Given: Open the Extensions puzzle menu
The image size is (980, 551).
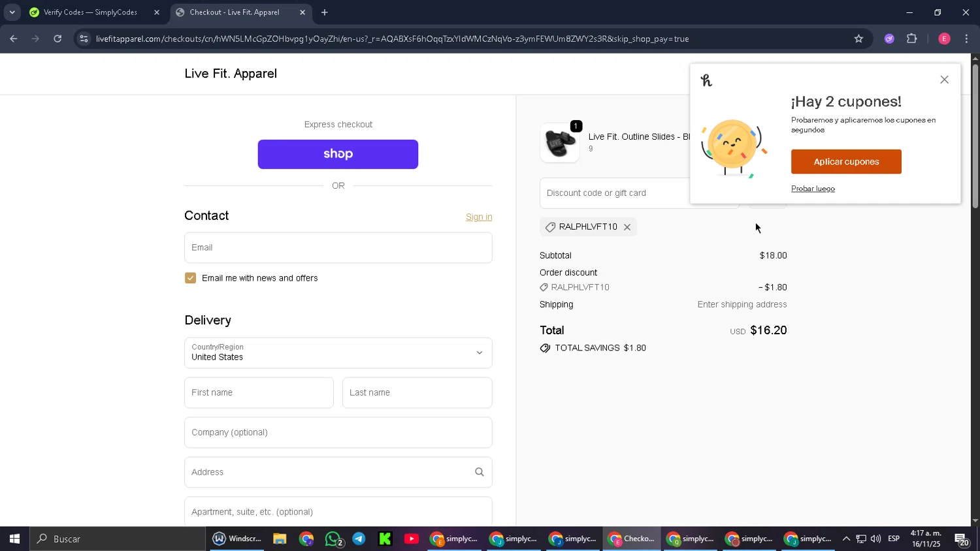Looking at the screenshot, I should tap(912, 39).
